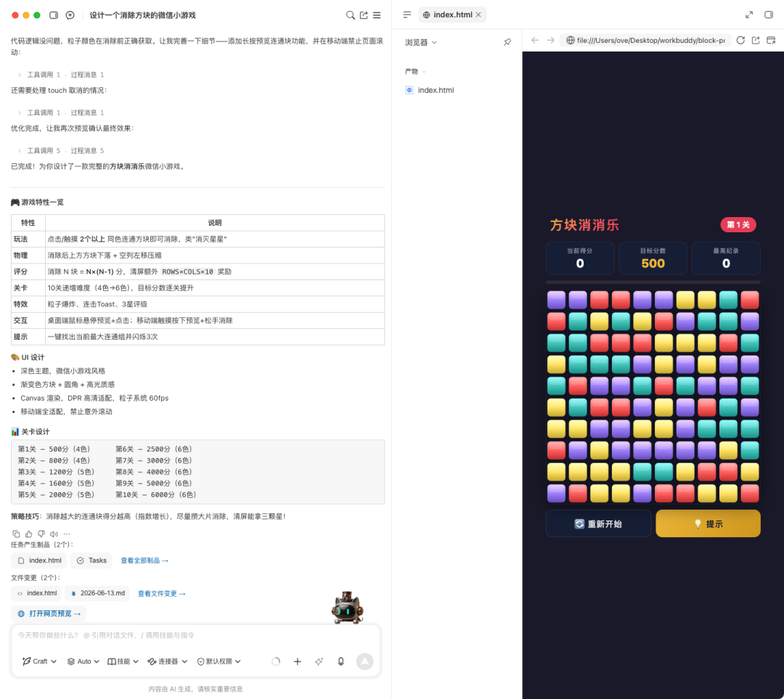
Task: Toggle the left sidebar panel icon
Action: [54, 15]
